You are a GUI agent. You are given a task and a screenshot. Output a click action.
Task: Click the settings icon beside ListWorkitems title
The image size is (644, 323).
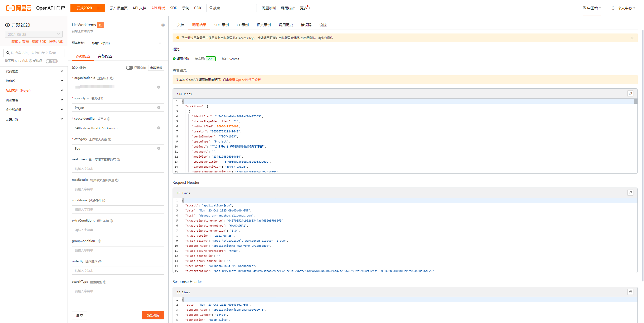tap(163, 25)
